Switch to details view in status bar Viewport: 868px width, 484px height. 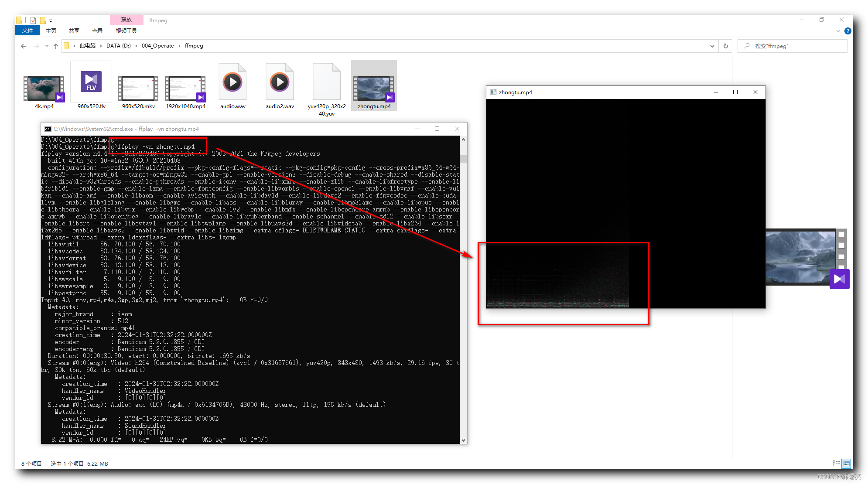tap(836, 464)
